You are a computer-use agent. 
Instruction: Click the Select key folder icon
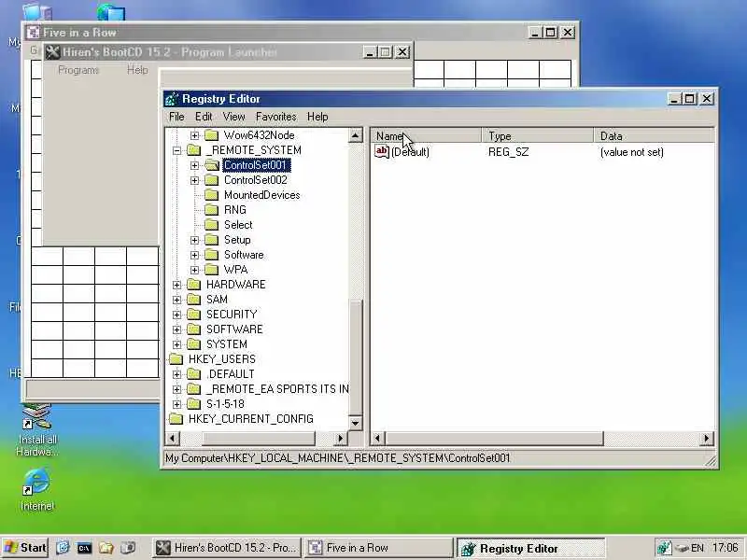212,225
